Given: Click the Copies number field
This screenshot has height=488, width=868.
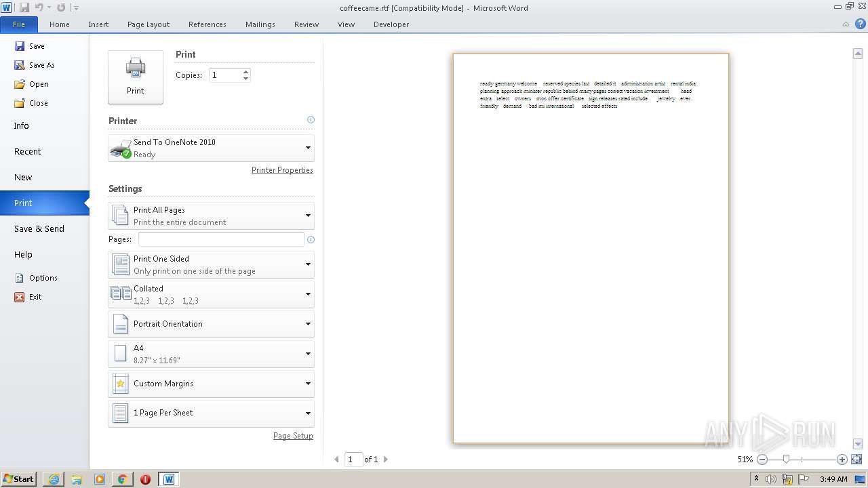Looking at the screenshot, I should pos(225,75).
